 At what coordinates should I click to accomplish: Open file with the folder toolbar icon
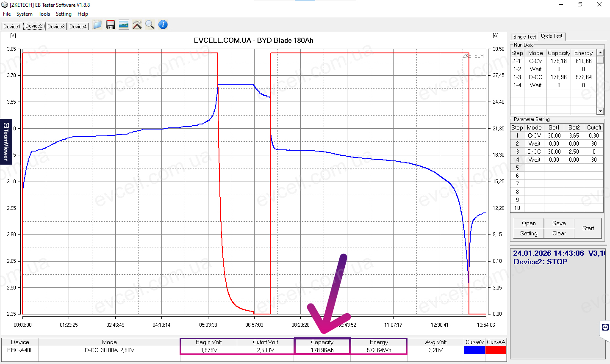click(97, 25)
